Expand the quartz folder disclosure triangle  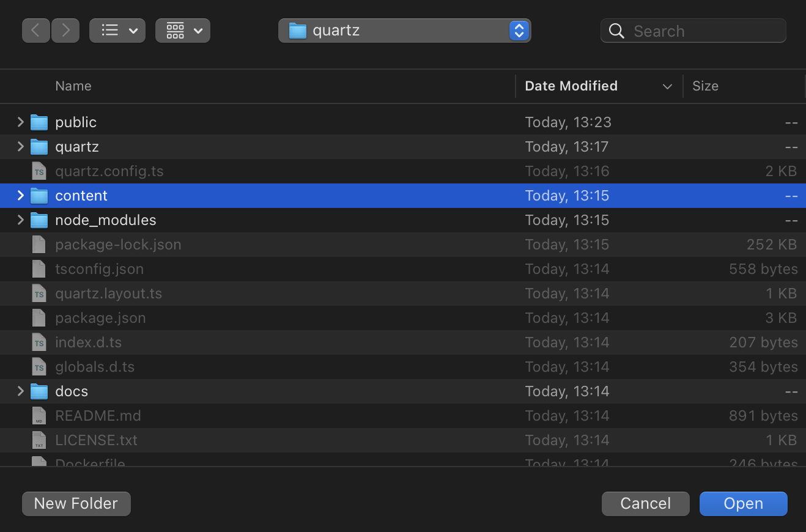point(21,147)
